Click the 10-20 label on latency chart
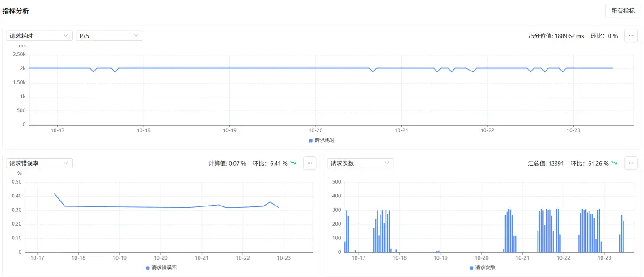The image size is (644, 277). [x=316, y=130]
